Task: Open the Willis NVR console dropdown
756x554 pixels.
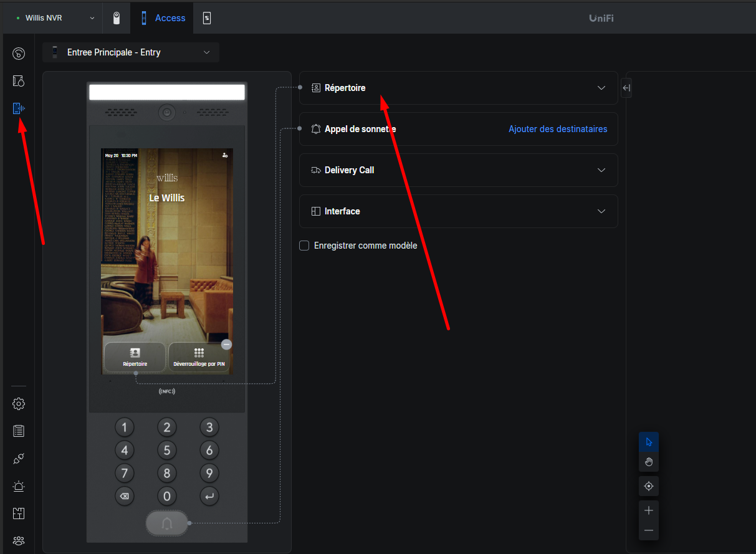Action: coord(55,18)
